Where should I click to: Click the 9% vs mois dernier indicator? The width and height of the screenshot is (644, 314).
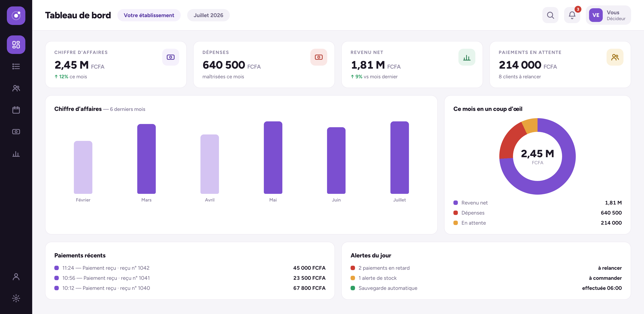[374, 77]
